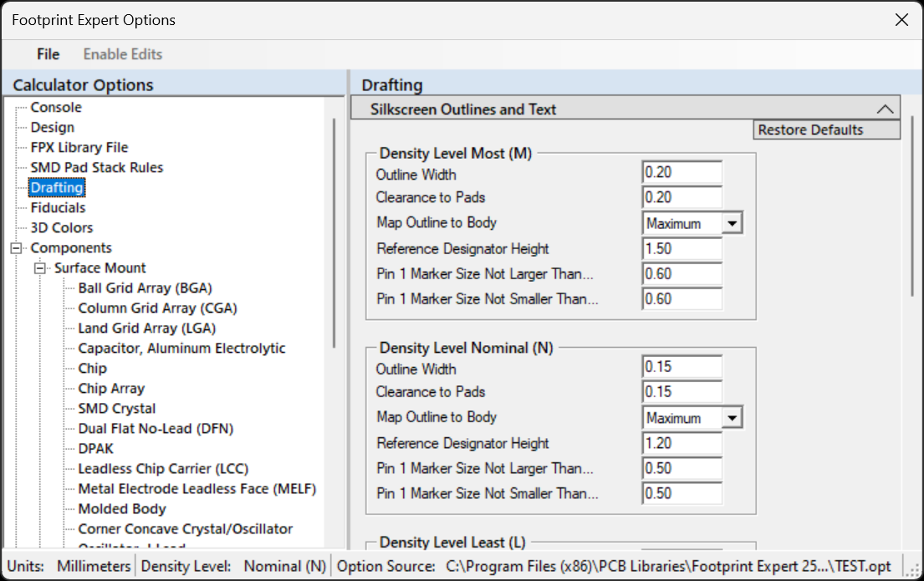This screenshot has width=924, height=581.
Task: Click the Option Source file path
Action: (x=668, y=566)
